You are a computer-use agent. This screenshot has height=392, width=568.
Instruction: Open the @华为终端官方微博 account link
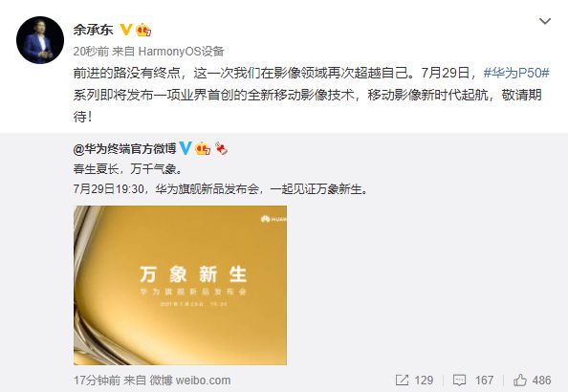tap(124, 149)
